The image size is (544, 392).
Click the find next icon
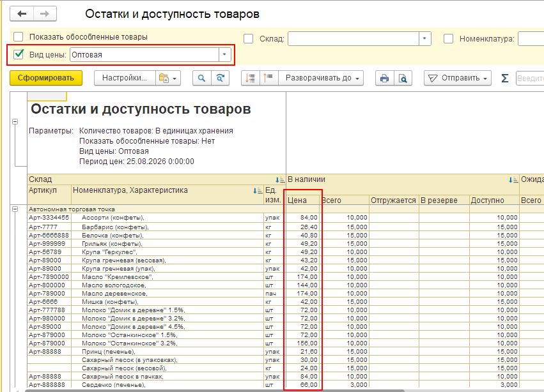pos(220,78)
